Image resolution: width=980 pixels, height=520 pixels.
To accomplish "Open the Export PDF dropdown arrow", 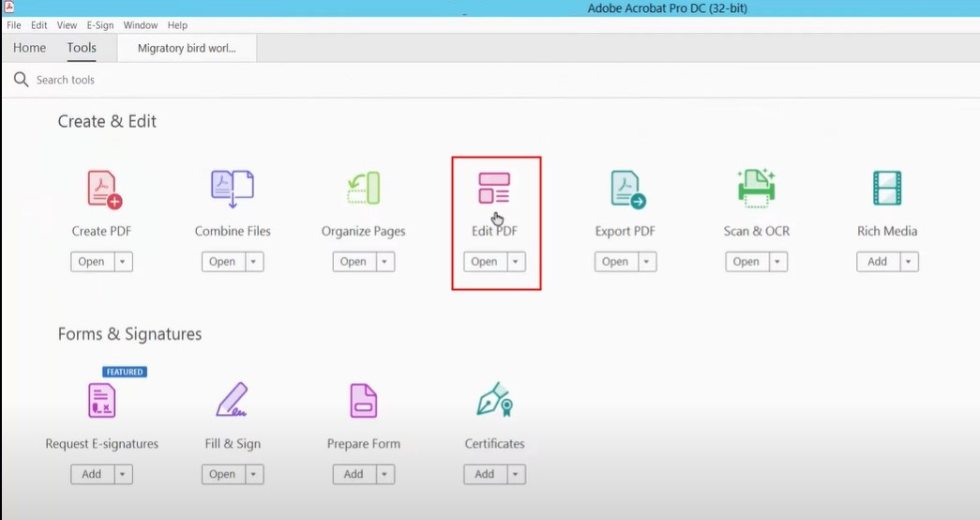I will coord(647,262).
